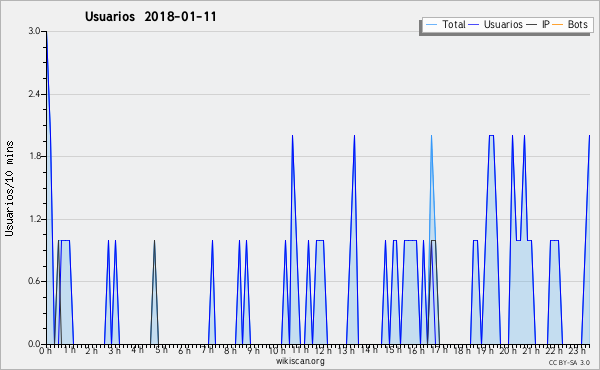Viewport: 600px width, 370px height.
Task: Click the light blue Total legend line
Action: coord(431,25)
